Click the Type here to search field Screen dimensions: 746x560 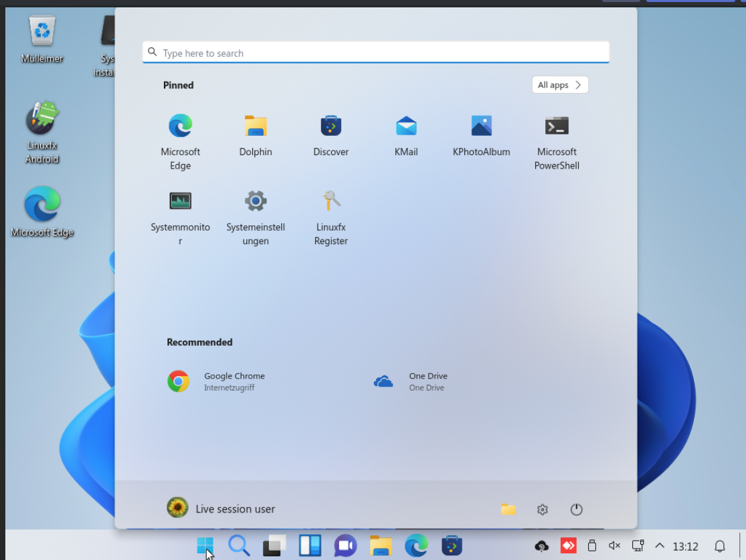pos(376,52)
